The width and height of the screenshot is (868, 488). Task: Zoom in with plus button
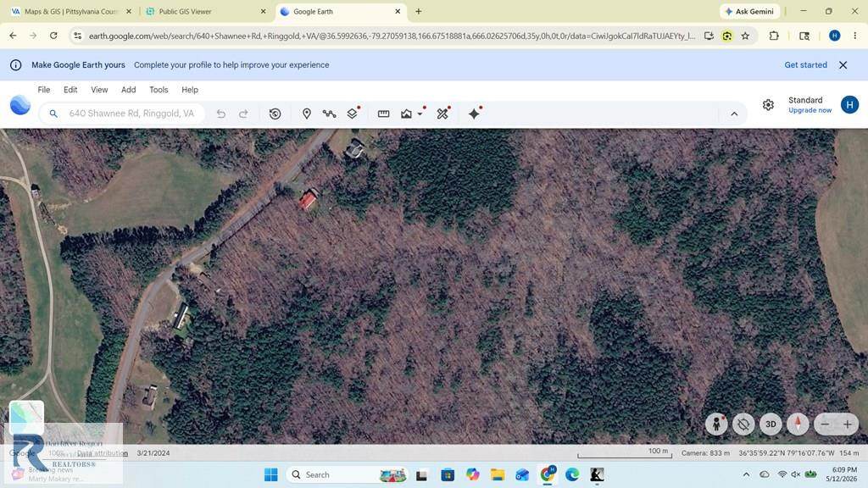[848, 424]
